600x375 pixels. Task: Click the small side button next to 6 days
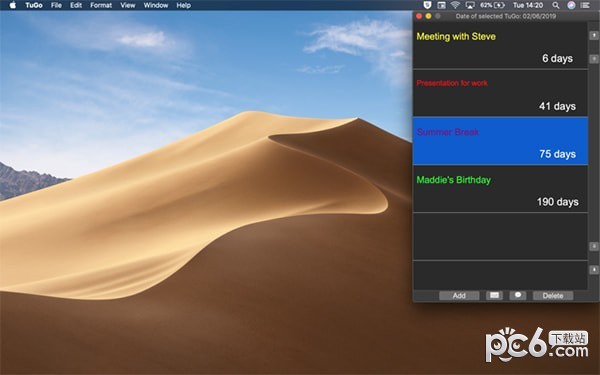pyautogui.click(x=593, y=59)
